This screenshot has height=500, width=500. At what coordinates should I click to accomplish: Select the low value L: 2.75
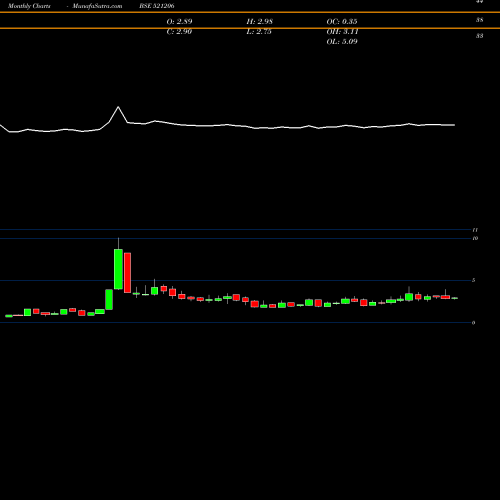click(x=259, y=31)
